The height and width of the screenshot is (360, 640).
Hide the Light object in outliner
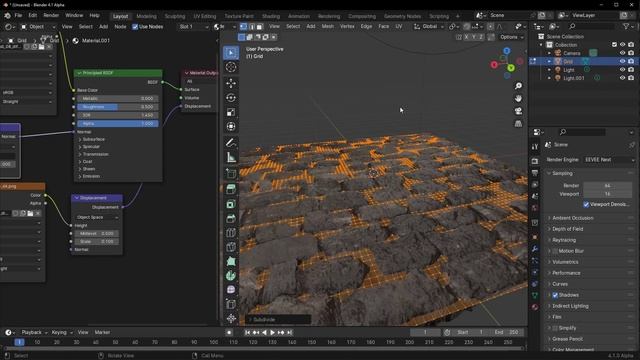click(622, 70)
